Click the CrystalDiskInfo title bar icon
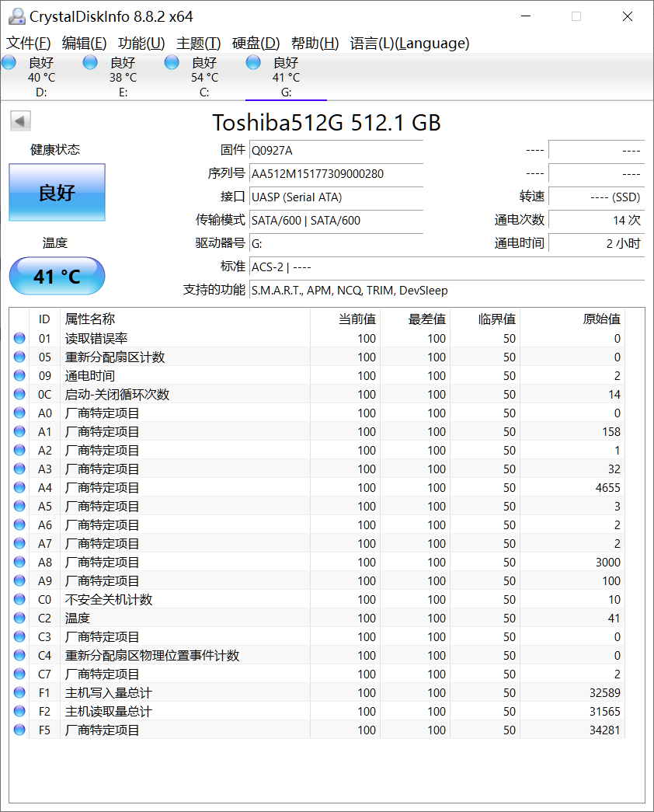Screen dimensions: 654x812 pyautogui.click(x=17, y=16)
